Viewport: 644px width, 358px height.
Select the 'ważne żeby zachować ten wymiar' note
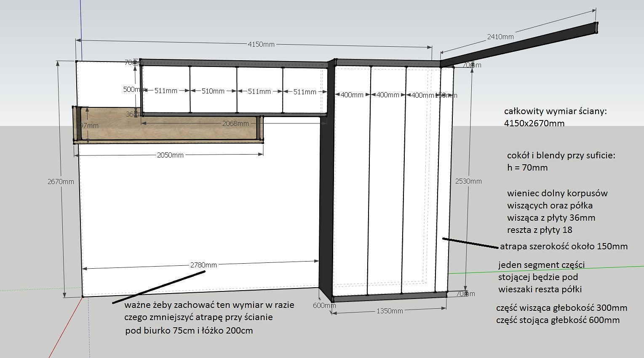(209, 305)
